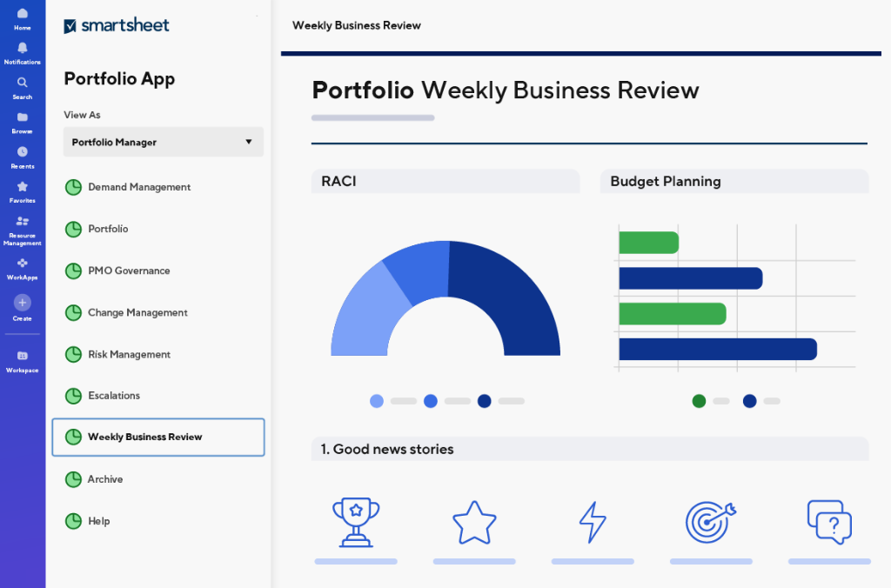Open Portfolio page in sidebar

108,229
